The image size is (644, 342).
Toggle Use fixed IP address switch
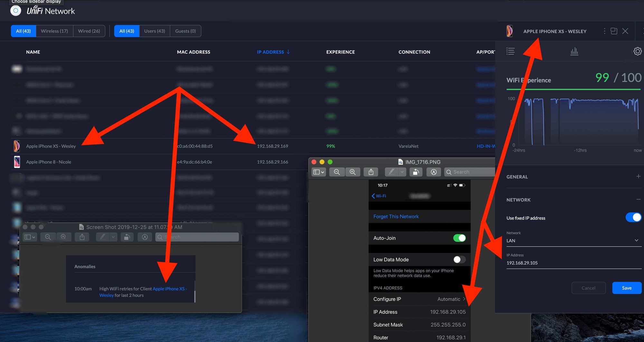pos(633,218)
